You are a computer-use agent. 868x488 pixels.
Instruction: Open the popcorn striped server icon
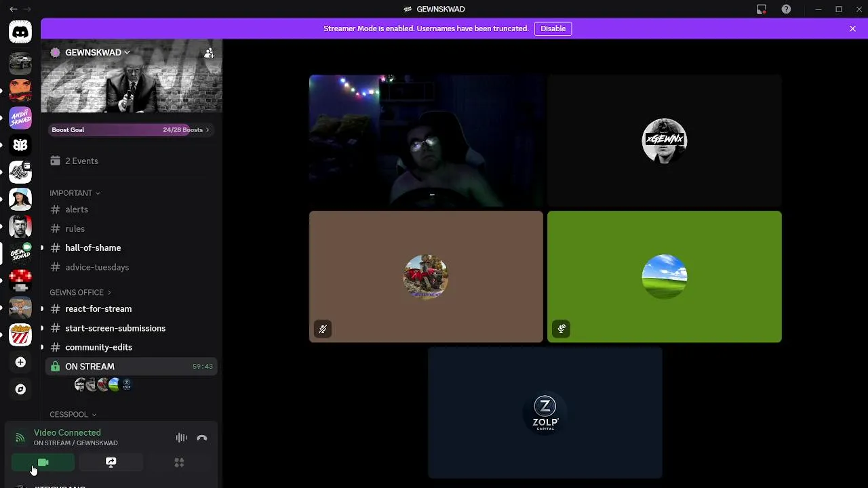tap(20, 334)
